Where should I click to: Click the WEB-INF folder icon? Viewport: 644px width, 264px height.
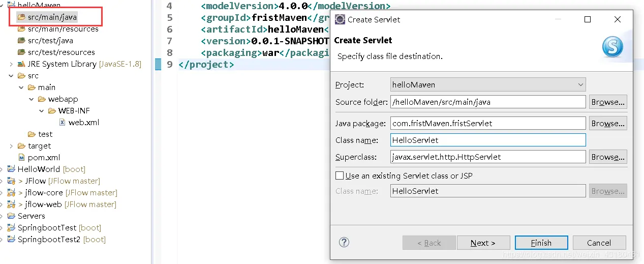click(52, 111)
